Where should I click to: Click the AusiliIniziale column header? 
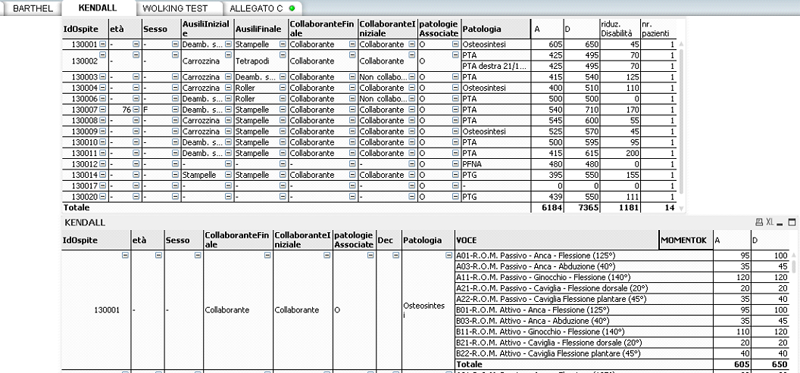[x=208, y=29]
